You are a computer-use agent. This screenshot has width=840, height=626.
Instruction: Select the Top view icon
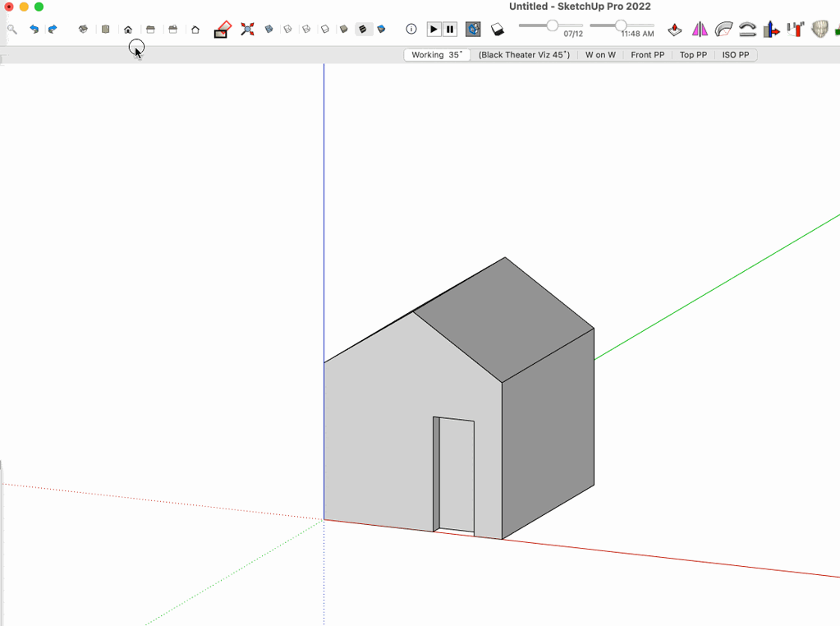pos(105,30)
